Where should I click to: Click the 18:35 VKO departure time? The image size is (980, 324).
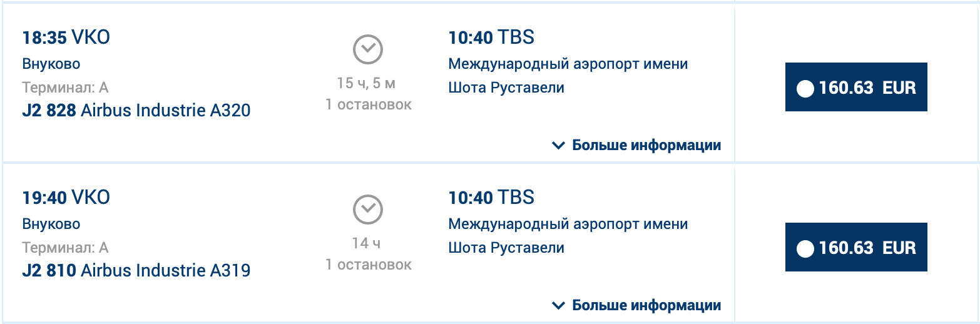[66, 38]
